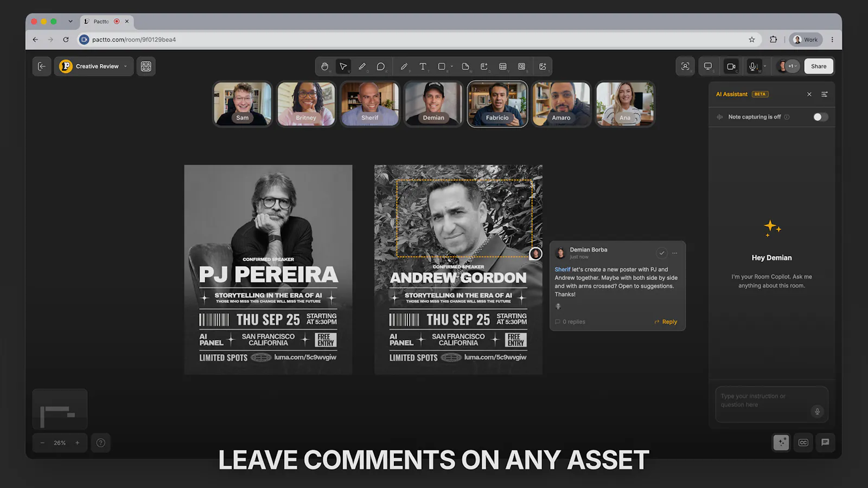Click Britney's video thumbnail
The width and height of the screenshot is (868, 488).
point(306,104)
